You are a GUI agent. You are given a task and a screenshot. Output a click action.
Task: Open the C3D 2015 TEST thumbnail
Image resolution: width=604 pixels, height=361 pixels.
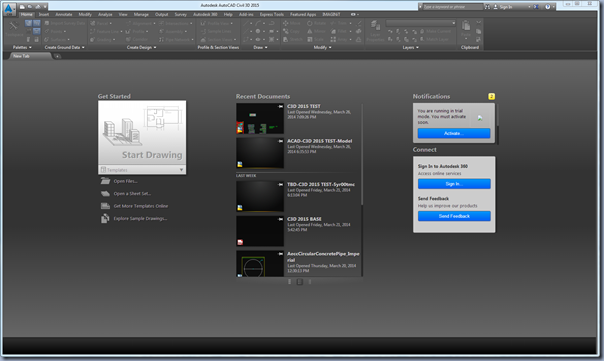point(260,118)
